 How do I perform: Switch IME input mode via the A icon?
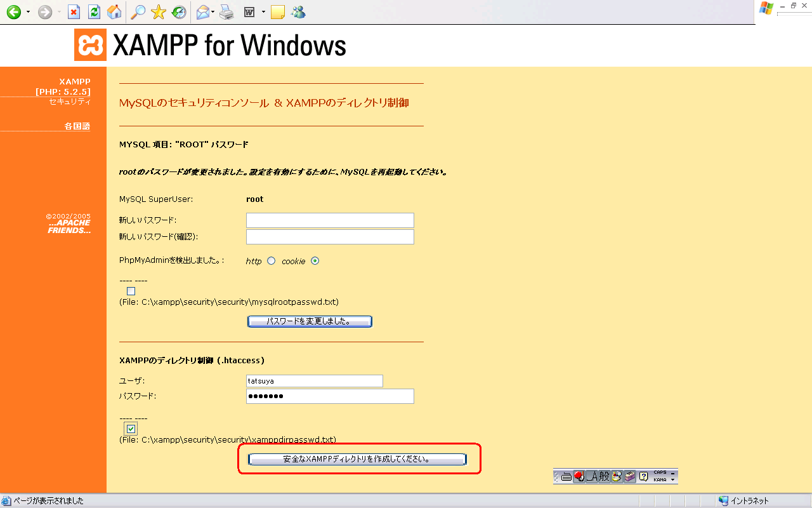(591, 476)
